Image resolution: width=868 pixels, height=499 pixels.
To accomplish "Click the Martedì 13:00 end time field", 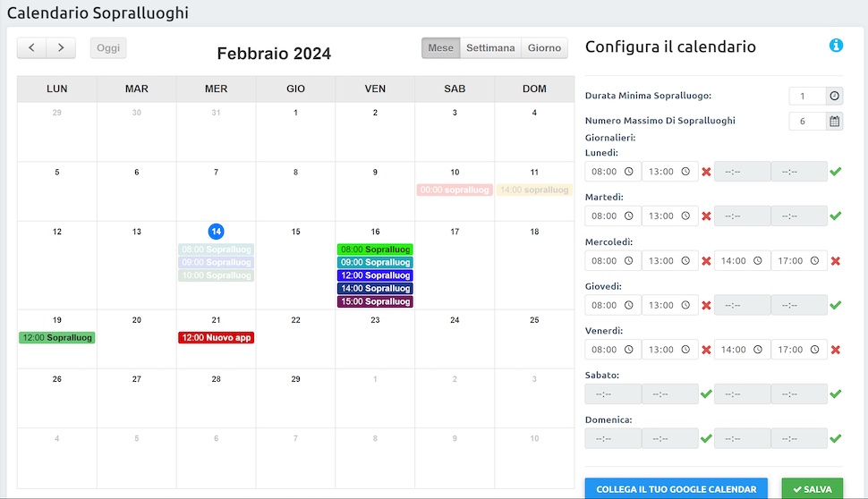I will (x=670, y=216).
